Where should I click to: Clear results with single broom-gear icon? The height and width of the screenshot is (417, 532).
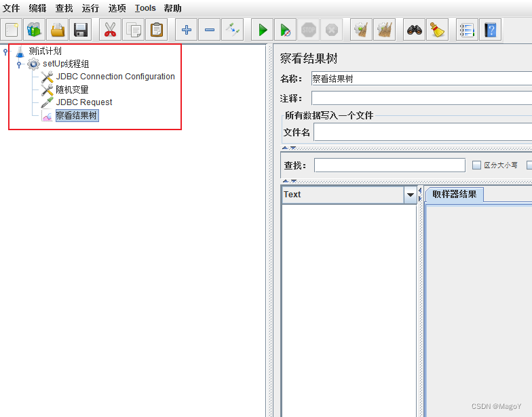[x=361, y=30]
